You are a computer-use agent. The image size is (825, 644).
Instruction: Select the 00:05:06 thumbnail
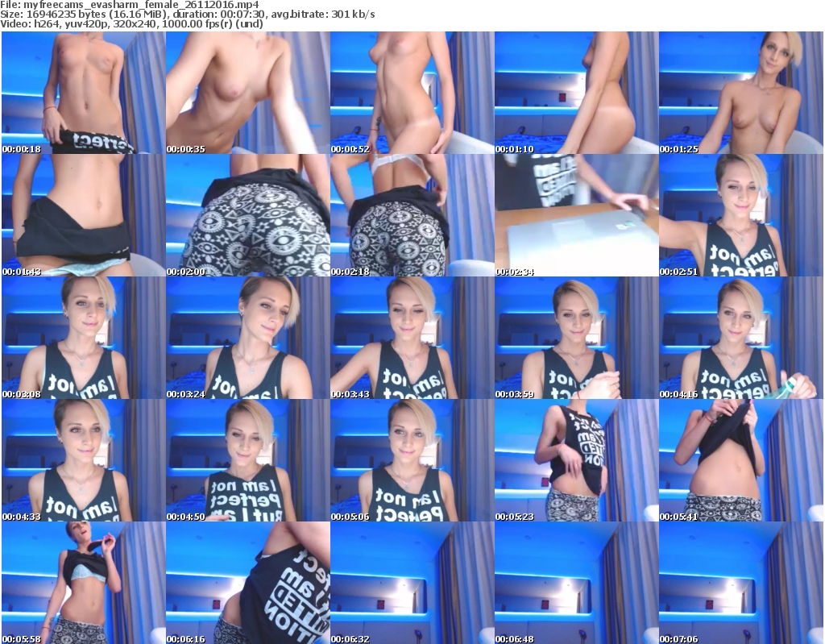pyautogui.click(x=412, y=460)
